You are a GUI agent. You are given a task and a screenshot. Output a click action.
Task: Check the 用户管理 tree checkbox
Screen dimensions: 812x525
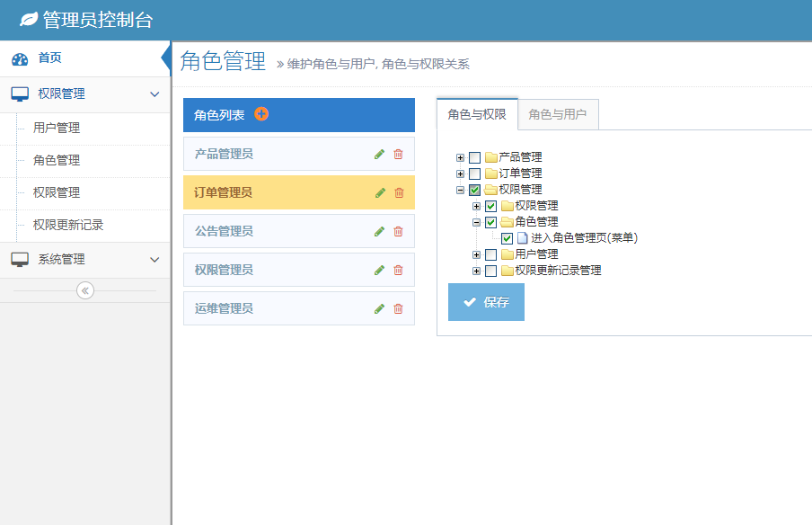pos(491,254)
